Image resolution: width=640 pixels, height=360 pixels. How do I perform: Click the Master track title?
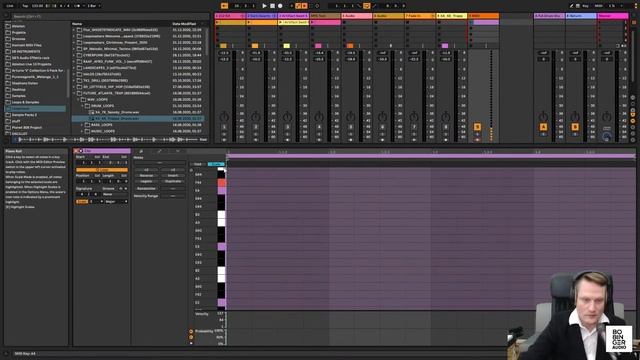pyautogui.click(x=613, y=16)
